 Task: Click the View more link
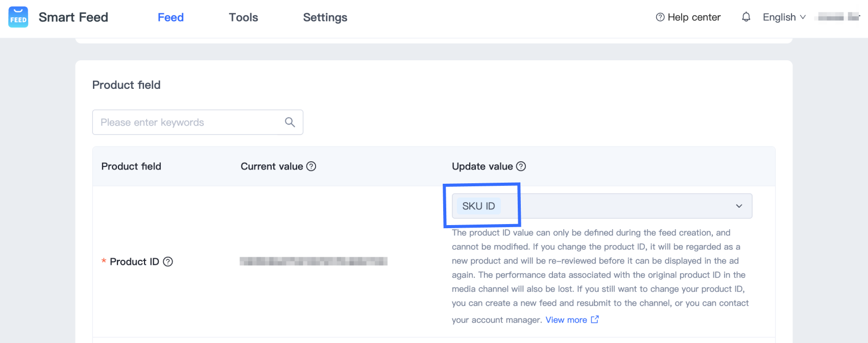[566, 320]
